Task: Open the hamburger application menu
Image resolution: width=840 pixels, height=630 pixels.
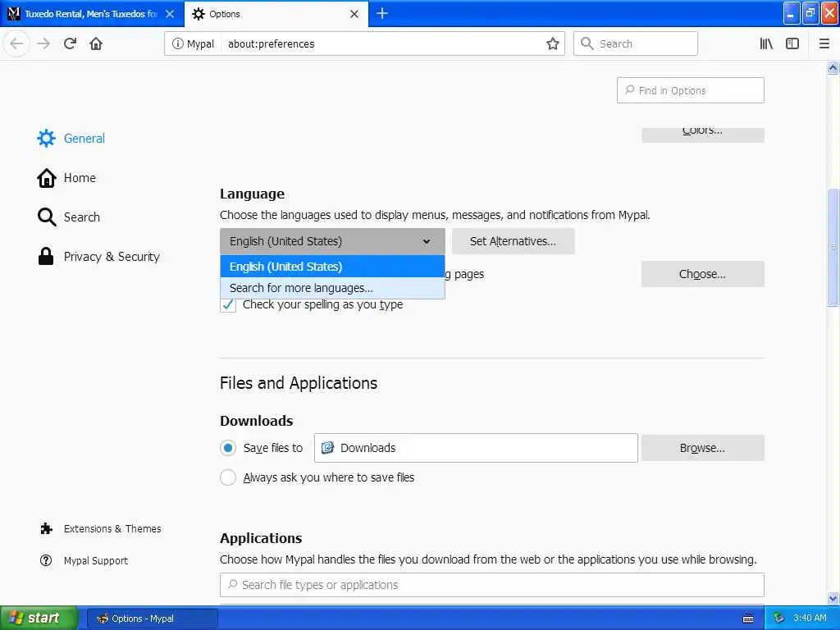Action: coord(824,43)
